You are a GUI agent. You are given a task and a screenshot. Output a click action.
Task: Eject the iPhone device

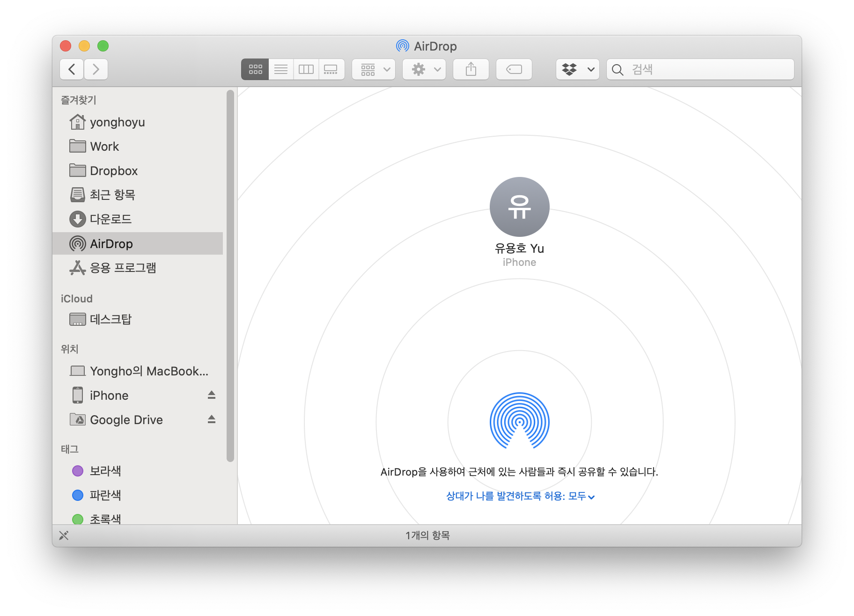(212, 395)
